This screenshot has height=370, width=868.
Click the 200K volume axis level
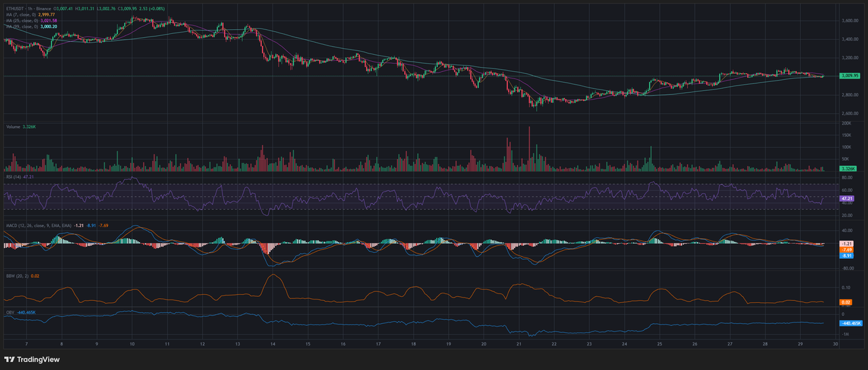[846, 123]
